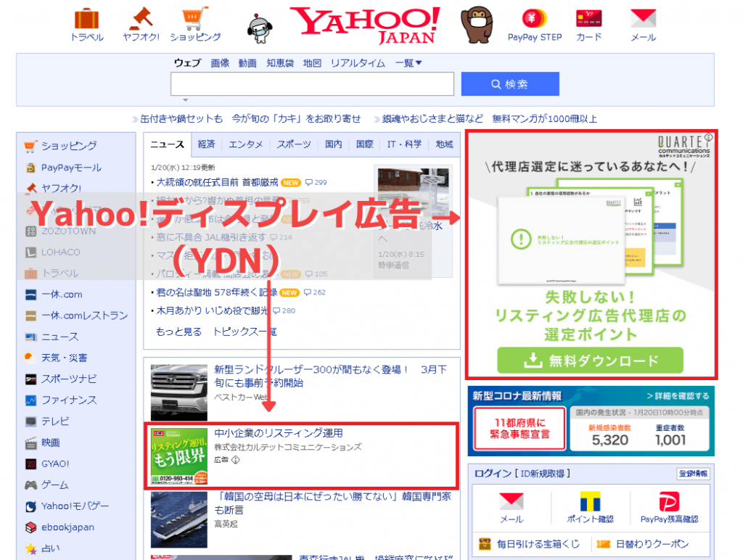
Task: Click the ebookjapan sidebar icon
Action: (30, 527)
